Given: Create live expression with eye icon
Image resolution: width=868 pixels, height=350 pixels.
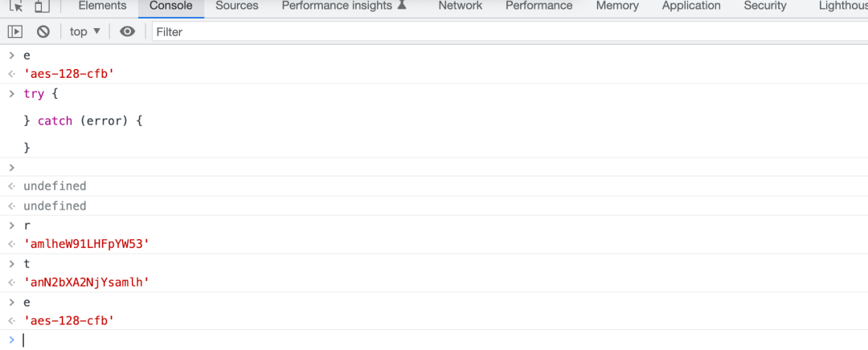Looking at the screenshot, I should click(x=127, y=31).
